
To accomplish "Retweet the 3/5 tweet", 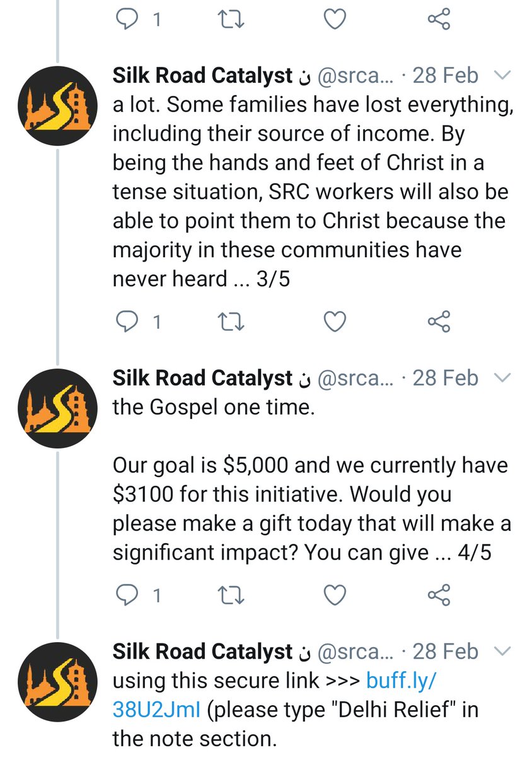I will click(x=231, y=322).
